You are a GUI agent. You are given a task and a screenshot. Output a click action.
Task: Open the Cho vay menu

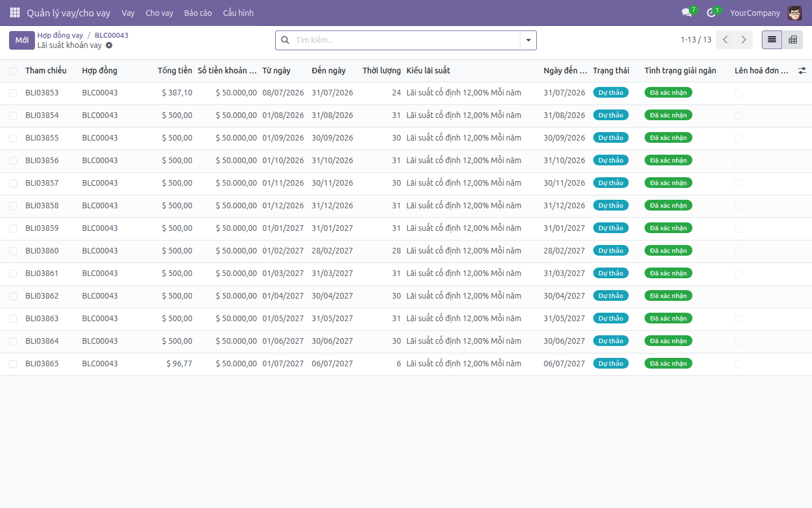pos(159,12)
